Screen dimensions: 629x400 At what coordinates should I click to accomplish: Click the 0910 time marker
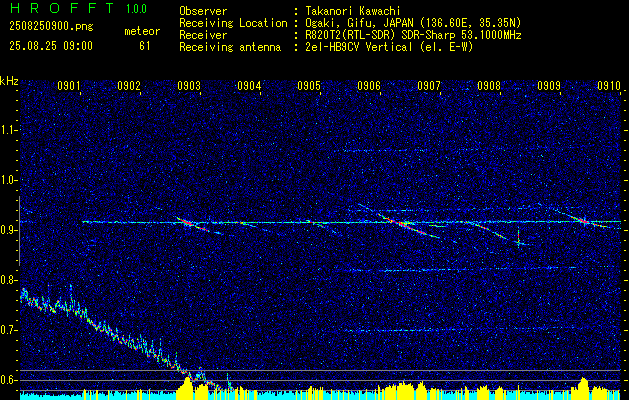[x=609, y=86]
